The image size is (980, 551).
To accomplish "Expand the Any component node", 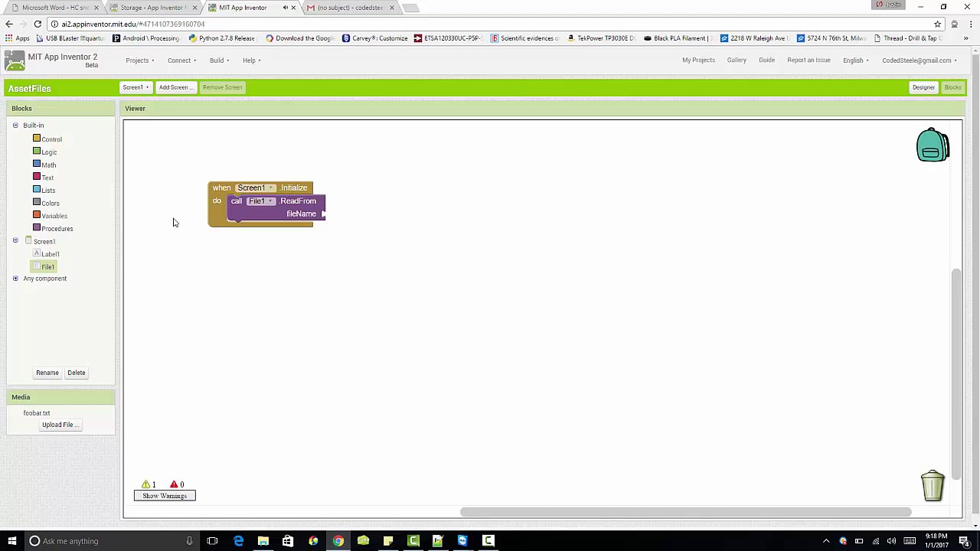I will [x=15, y=279].
